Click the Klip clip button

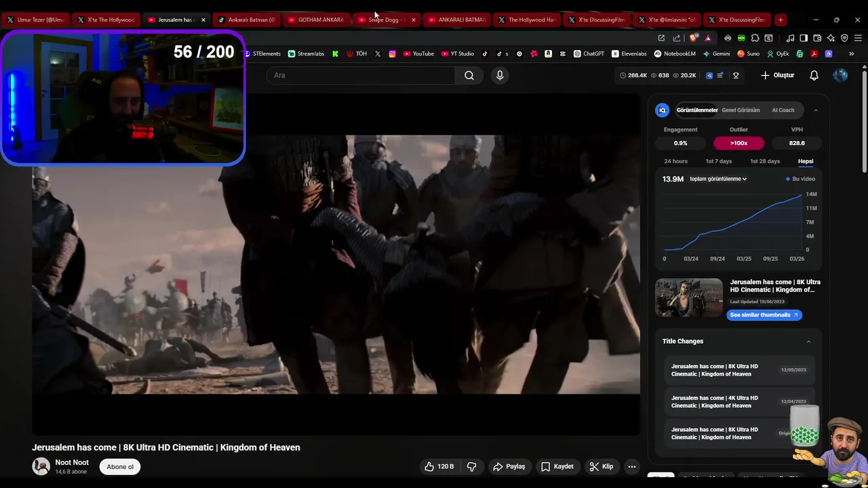click(601, 466)
